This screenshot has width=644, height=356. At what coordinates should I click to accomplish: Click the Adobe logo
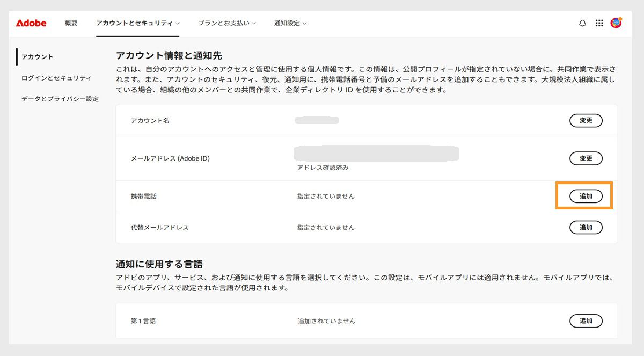coord(31,23)
